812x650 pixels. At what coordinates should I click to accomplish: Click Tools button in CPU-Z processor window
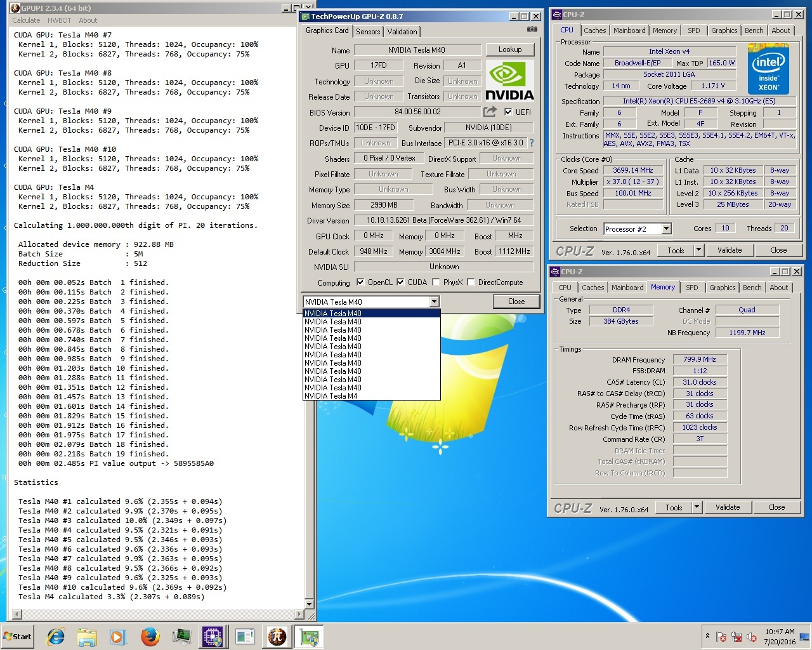click(676, 250)
